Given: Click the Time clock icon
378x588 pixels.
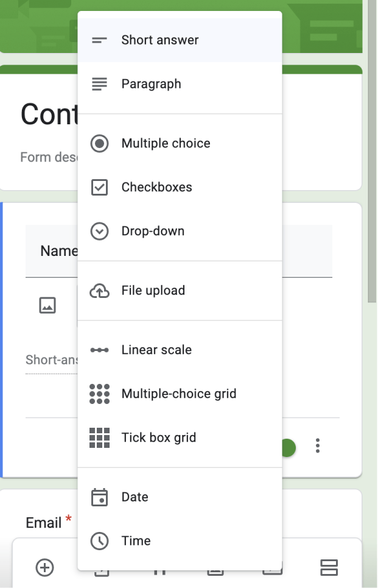Looking at the screenshot, I should point(99,541).
